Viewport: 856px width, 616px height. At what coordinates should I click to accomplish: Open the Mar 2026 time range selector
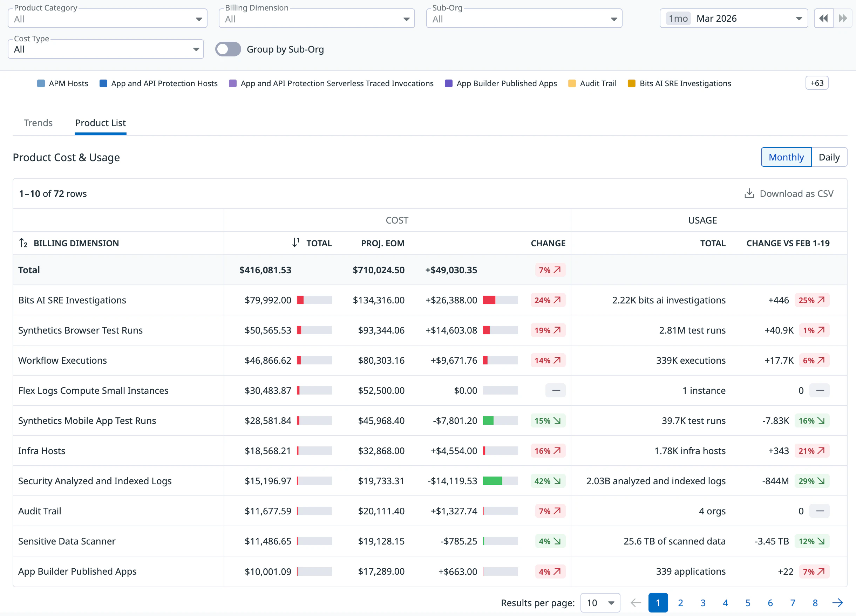733,19
